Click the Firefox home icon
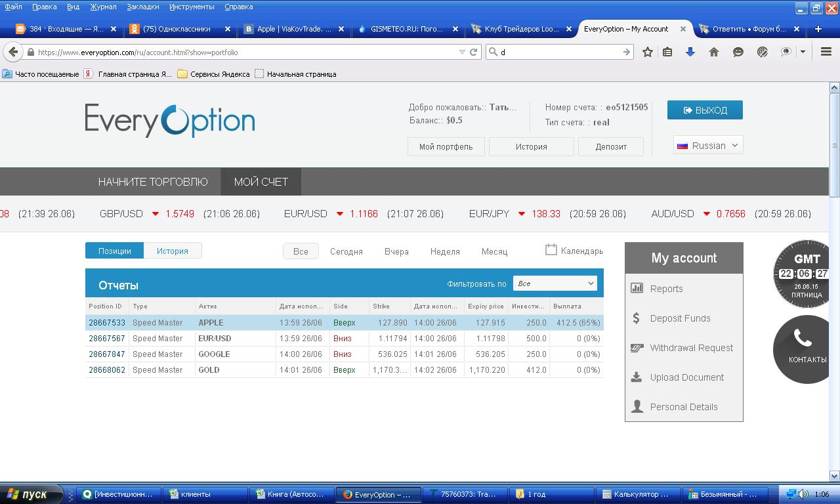840x504 pixels. (x=714, y=52)
